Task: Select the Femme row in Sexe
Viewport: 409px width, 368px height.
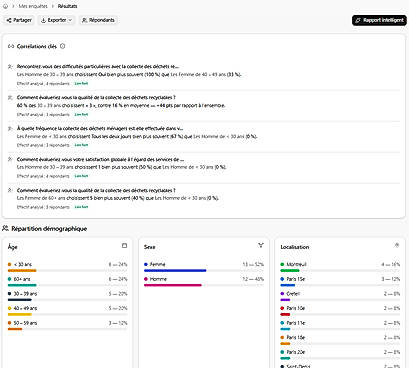Action: click(204, 267)
